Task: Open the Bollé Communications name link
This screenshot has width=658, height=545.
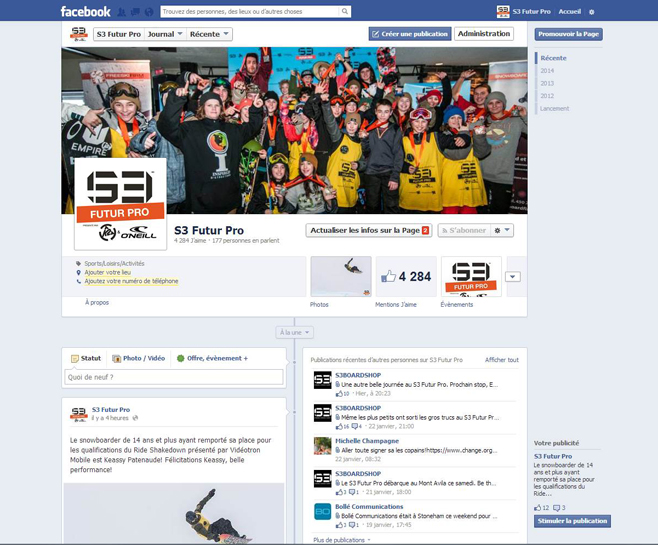Action: coord(369,507)
